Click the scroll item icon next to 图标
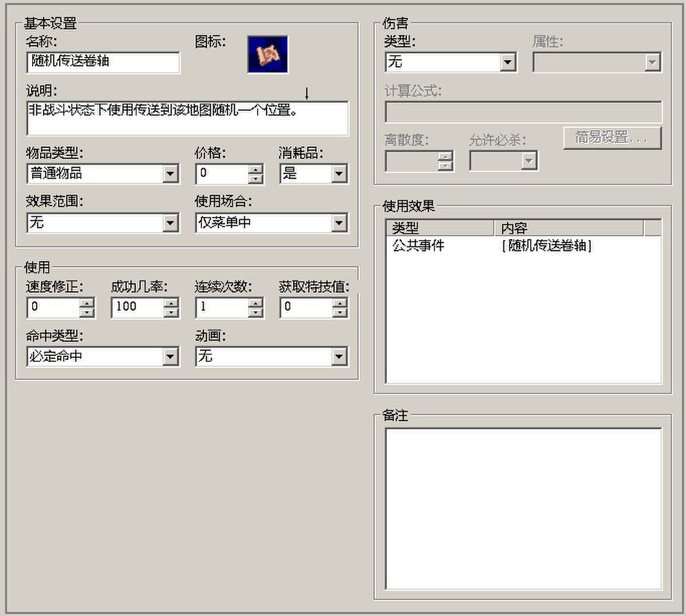The width and height of the screenshot is (686, 616). (x=268, y=54)
